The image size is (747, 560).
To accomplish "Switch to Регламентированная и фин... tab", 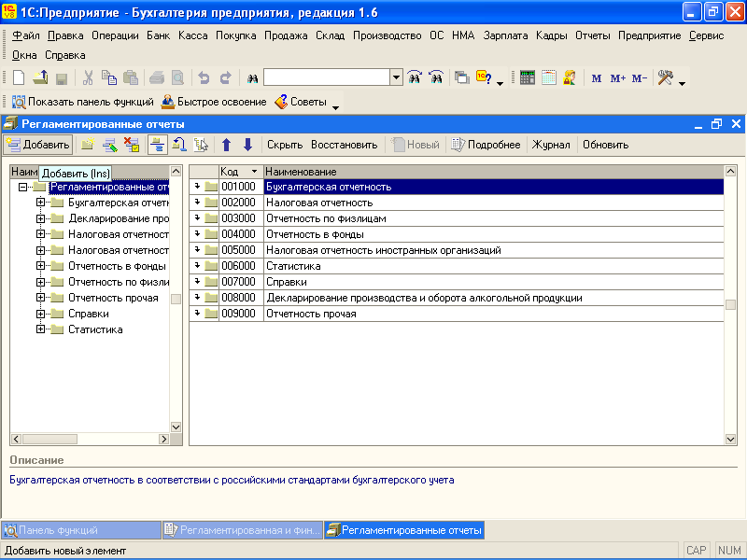I will pos(243,530).
